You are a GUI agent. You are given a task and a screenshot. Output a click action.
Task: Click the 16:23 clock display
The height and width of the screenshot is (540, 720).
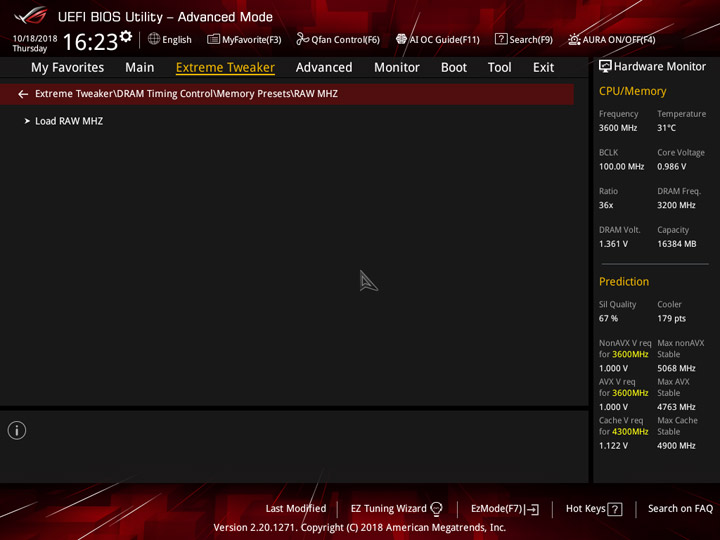(90, 42)
